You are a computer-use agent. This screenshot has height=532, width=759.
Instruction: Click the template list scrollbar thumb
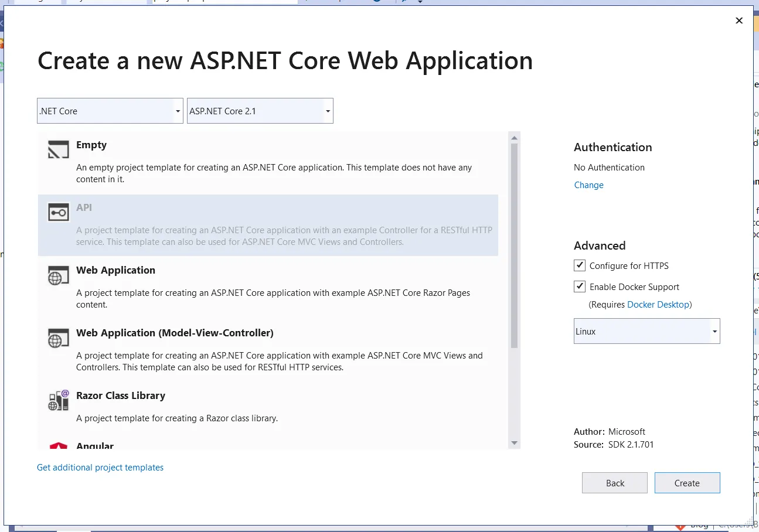point(515,246)
